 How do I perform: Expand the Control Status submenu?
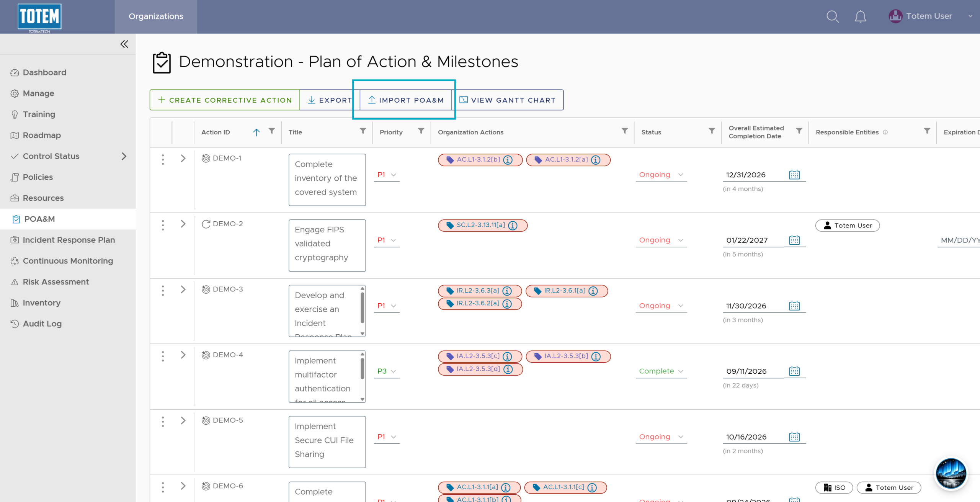pyautogui.click(x=124, y=156)
